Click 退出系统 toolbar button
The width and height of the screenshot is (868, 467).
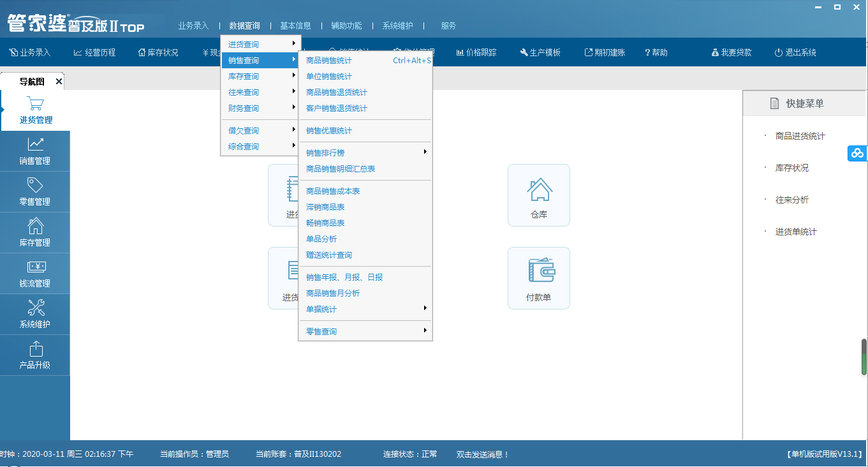[x=795, y=52]
